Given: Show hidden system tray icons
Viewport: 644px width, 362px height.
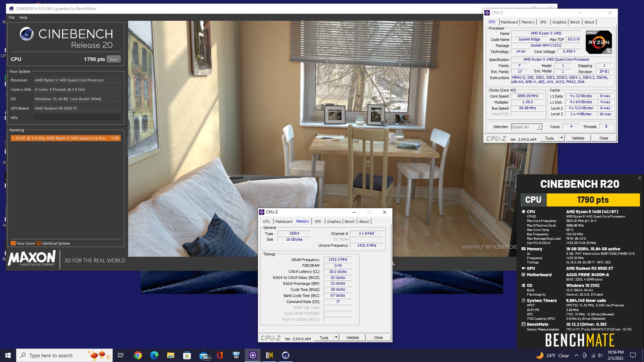Looking at the screenshot, I should pos(576,355).
